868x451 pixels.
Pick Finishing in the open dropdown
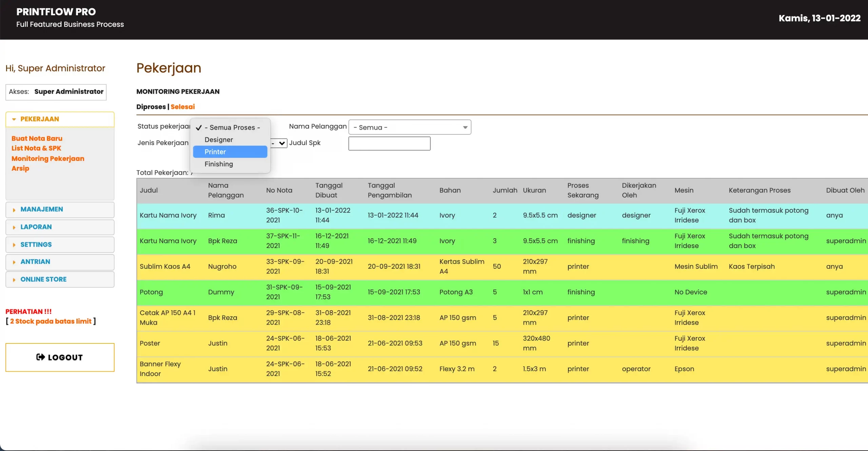point(230,164)
